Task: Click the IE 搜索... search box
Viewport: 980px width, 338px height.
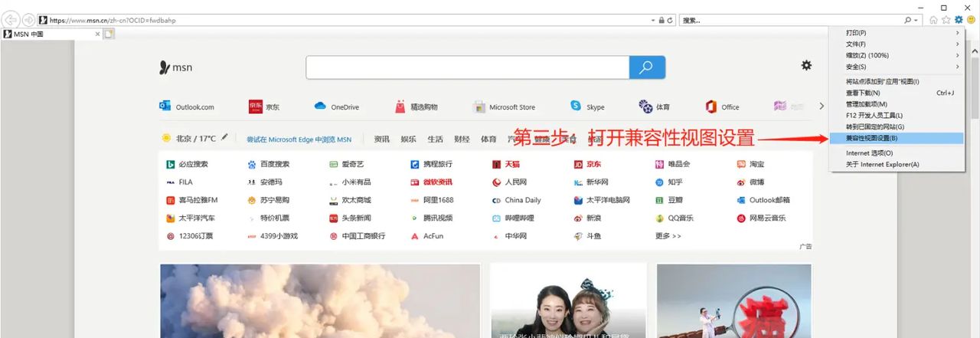Action: click(791, 20)
